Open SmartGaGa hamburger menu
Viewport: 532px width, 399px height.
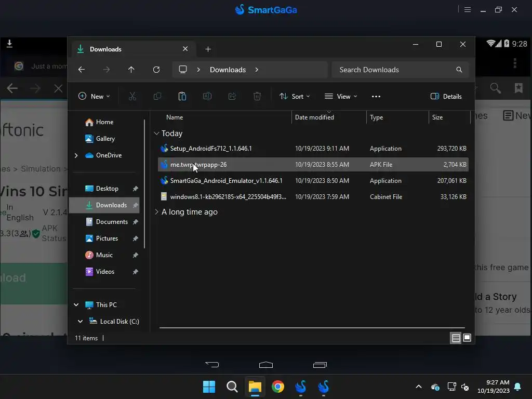point(468,10)
